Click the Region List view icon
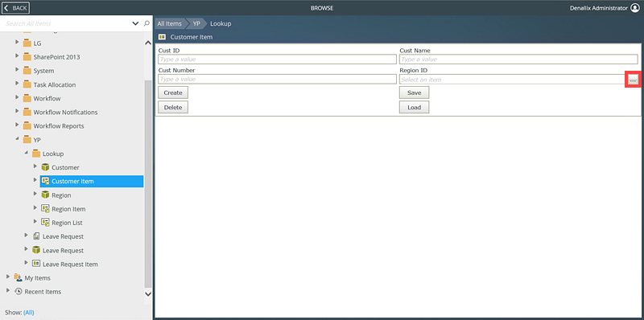Viewport: 644px width, 320px height. click(45, 223)
